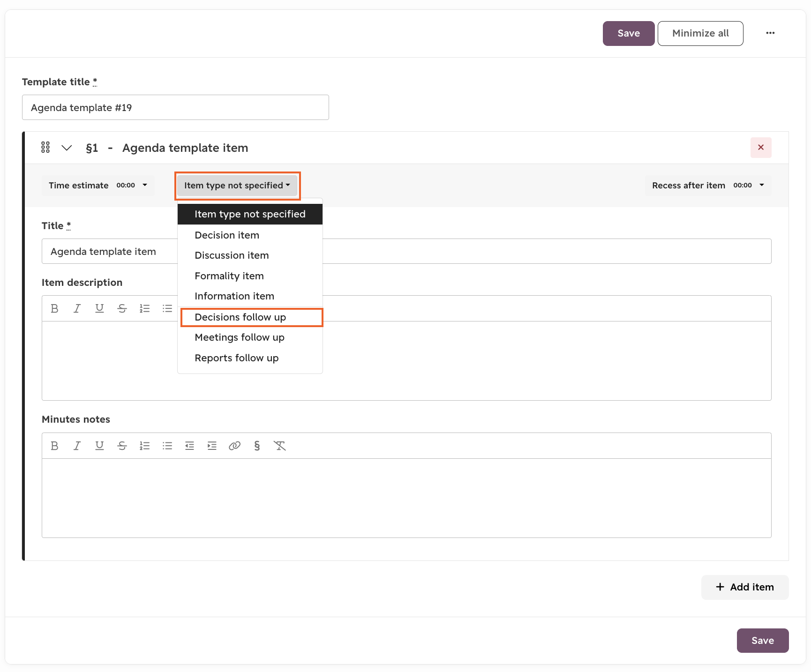The width and height of the screenshot is (811, 672).
Task: Toggle strikethrough in Minutes notes toolbar
Action: pos(122,446)
